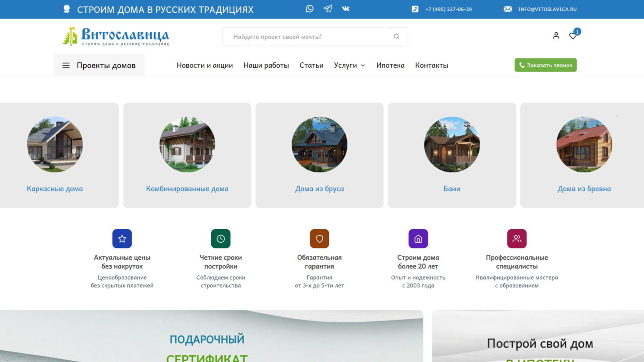Click the СТРОИМ ДОМА В РУССКИХ ТРАДИЦИЯХ slogan
The image size is (644, 362).
pos(165,10)
